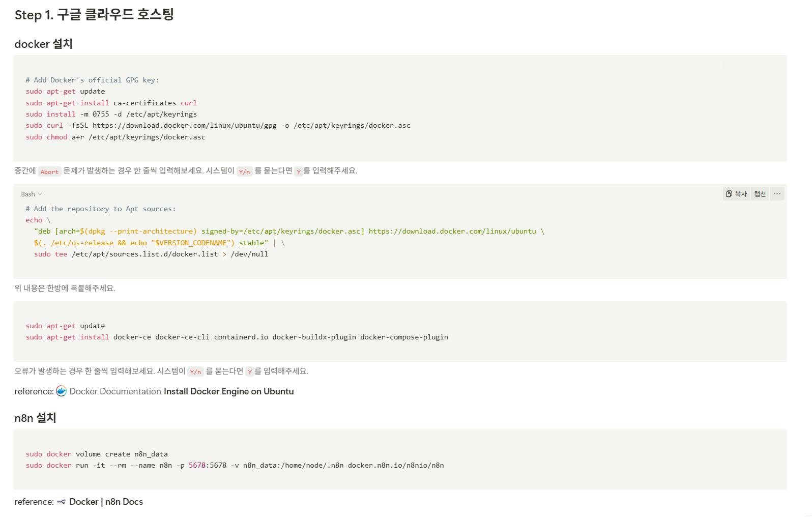The image size is (812, 517).
Task: Click the 복사 copy button
Action: (736, 194)
